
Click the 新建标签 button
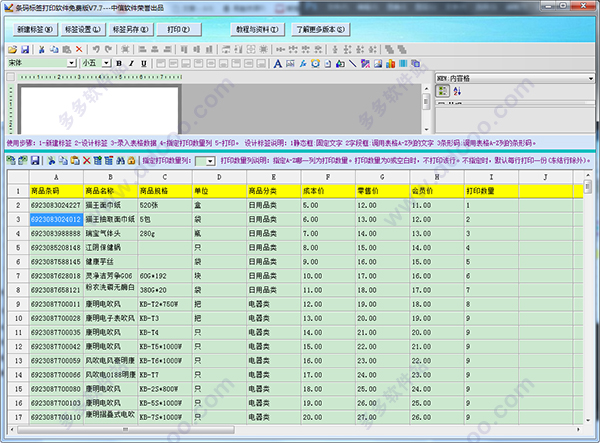pyautogui.click(x=35, y=29)
